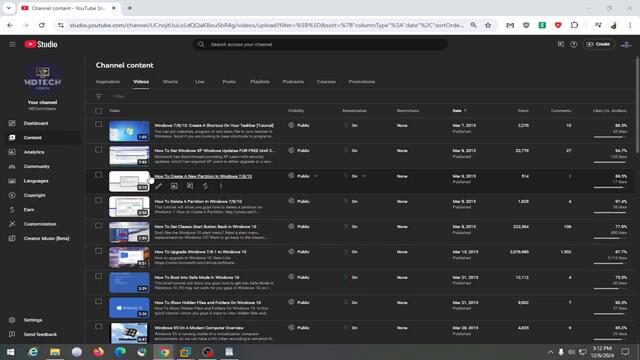Click the Classic Start Button video thumbnail

[x=129, y=232]
